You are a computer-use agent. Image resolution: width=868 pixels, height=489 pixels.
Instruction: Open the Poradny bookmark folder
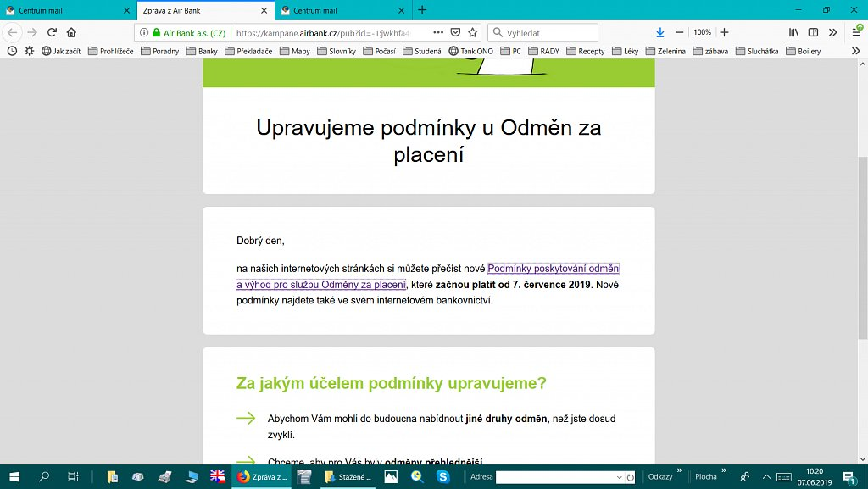pyautogui.click(x=160, y=51)
